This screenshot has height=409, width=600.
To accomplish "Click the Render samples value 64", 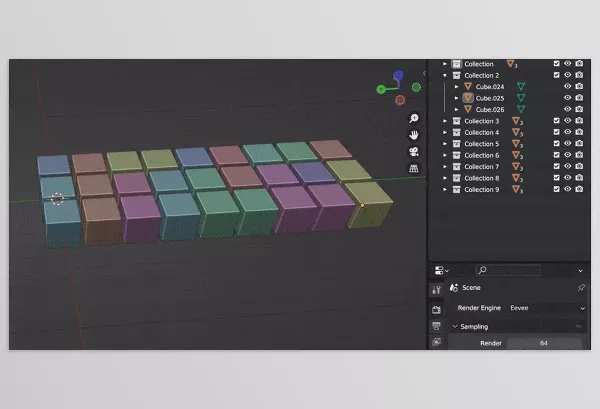I will point(544,343).
